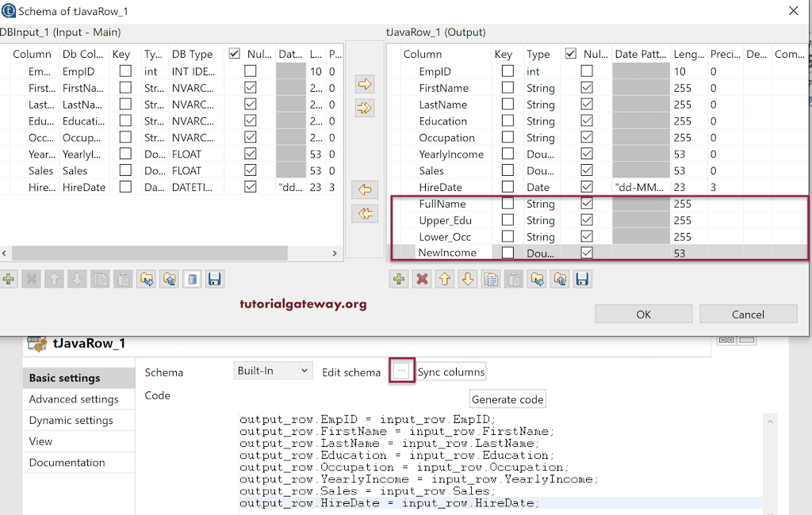Image resolution: width=812 pixels, height=515 pixels.
Task: Copy selected column back to input side
Action: tap(364, 189)
